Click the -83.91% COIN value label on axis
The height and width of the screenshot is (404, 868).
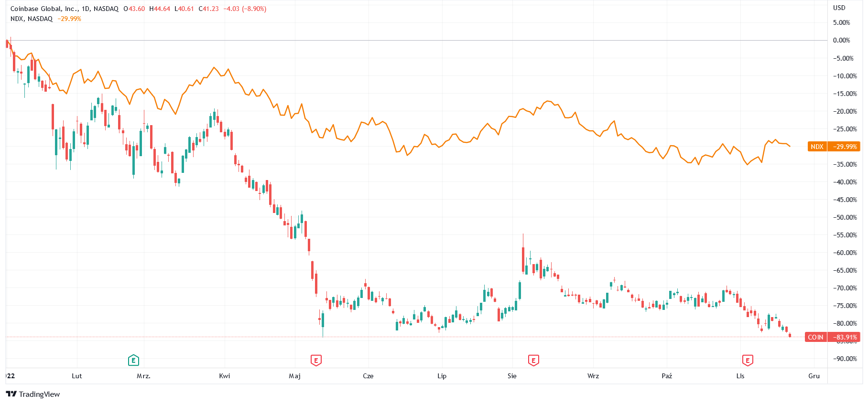click(844, 337)
